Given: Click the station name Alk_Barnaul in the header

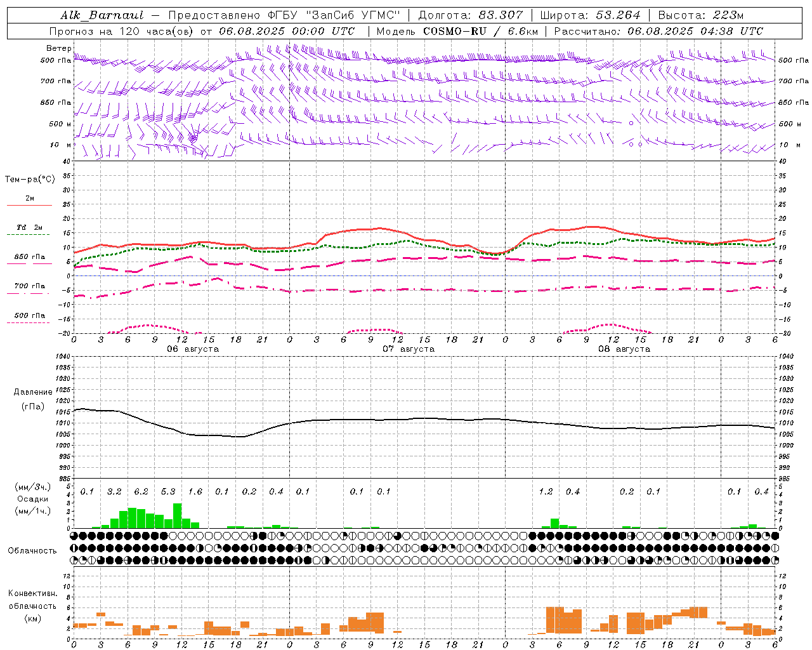Looking at the screenshot, I should (102, 15).
